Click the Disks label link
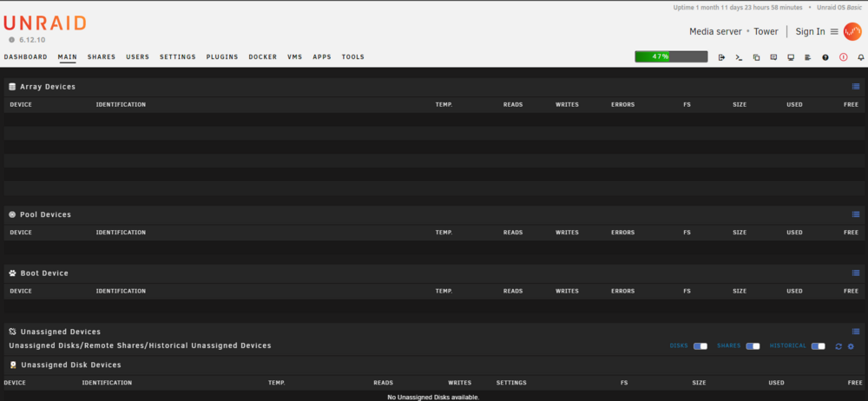Screen dimensions: 868x401 [x=679, y=345]
